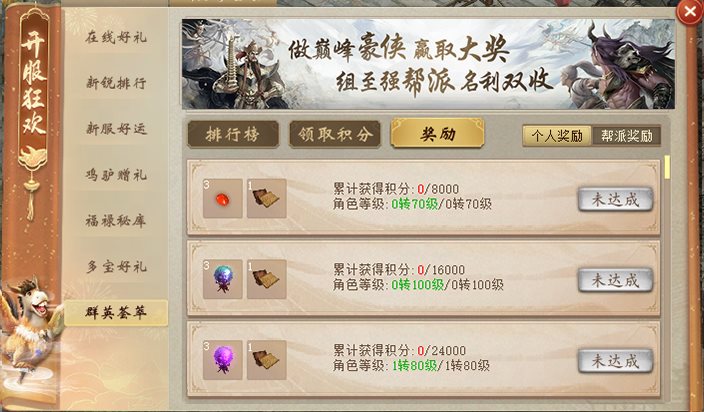Click scroll item in 8000 points row
This screenshot has width=704, height=412.
click(267, 198)
